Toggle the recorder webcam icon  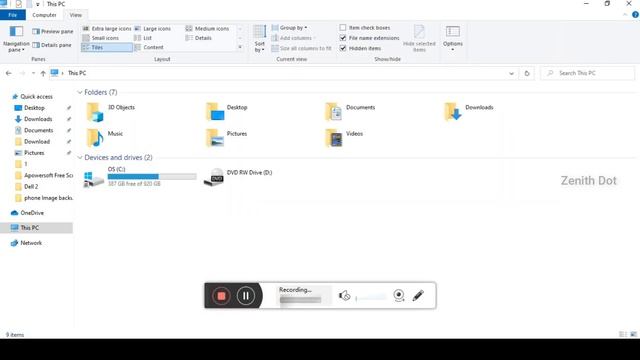click(399, 295)
